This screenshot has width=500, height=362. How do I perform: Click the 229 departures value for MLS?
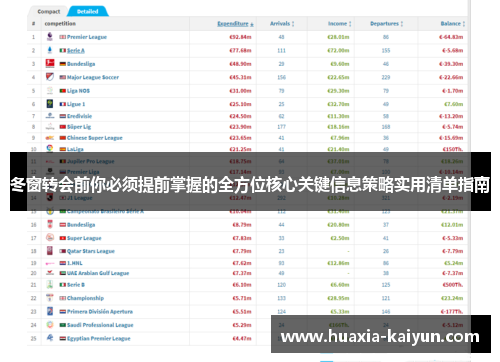tap(386, 77)
